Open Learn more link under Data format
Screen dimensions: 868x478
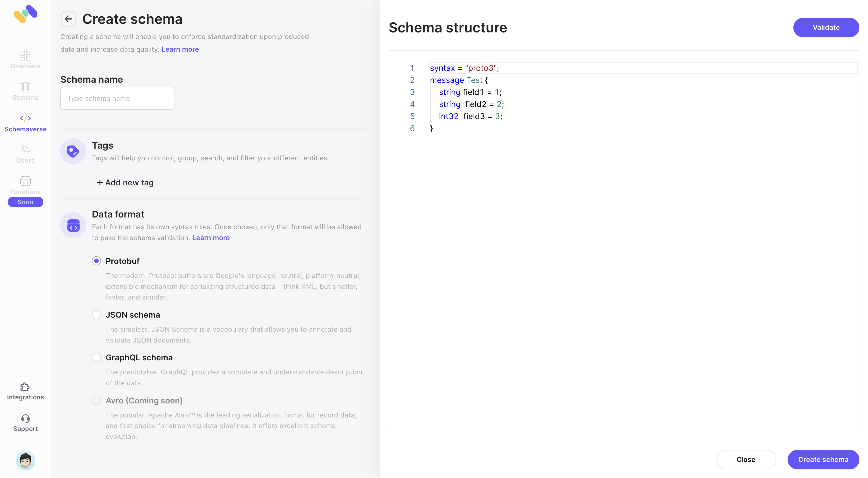tap(211, 238)
